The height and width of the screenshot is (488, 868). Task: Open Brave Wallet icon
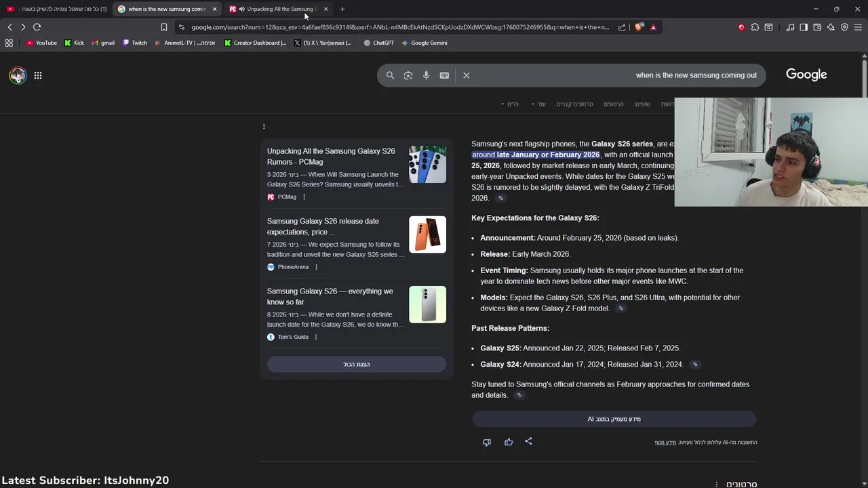coord(817,27)
